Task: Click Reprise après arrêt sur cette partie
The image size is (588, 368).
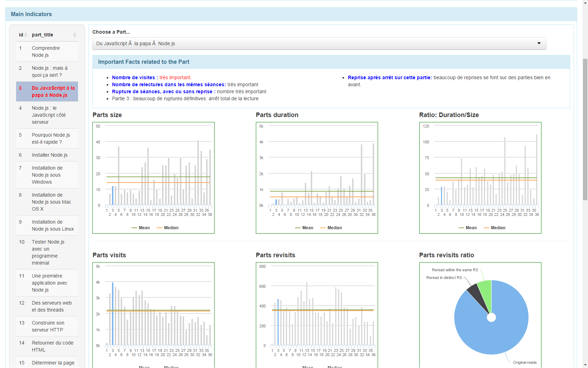Action: point(390,77)
